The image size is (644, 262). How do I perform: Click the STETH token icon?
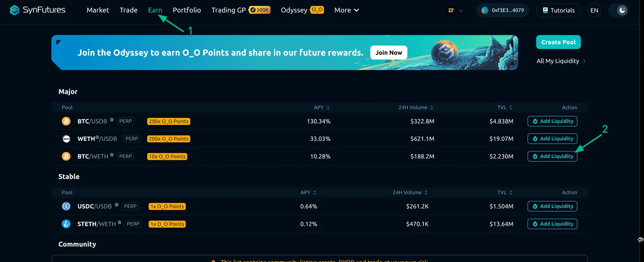[x=66, y=224]
